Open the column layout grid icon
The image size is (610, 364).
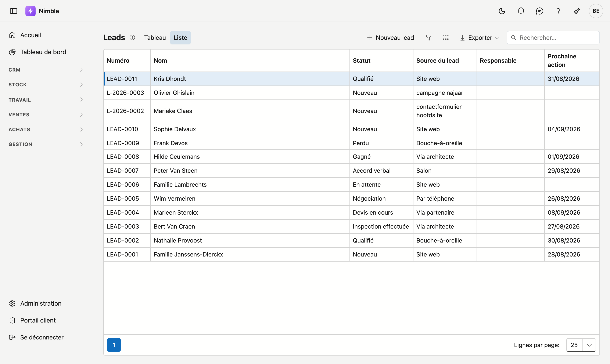point(446,37)
